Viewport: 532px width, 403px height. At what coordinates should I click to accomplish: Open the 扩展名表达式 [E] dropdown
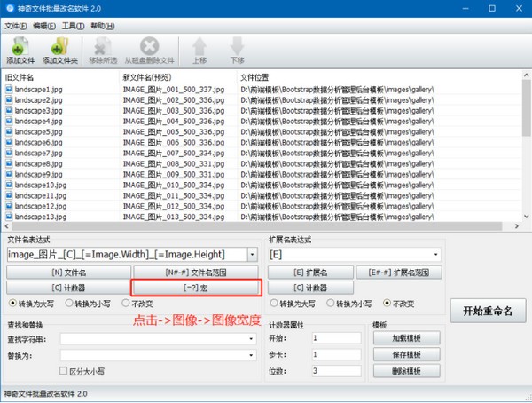(x=435, y=255)
